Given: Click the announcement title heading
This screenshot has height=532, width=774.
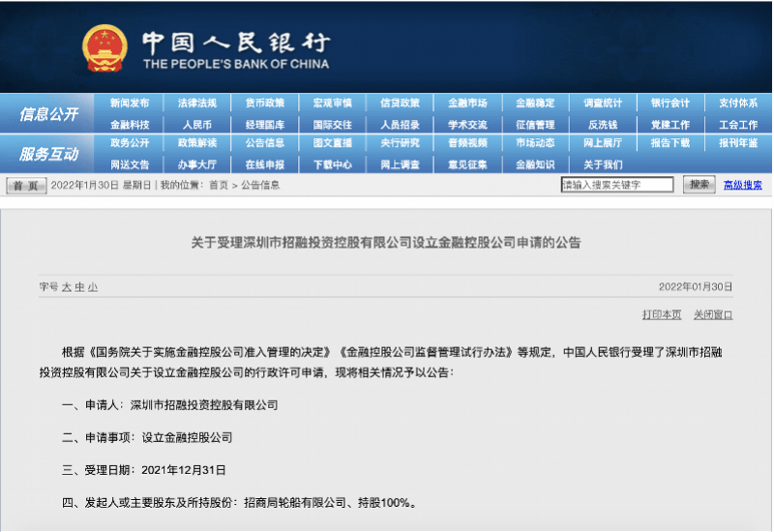Looking at the screenshot, I should (x=386, y=243).
